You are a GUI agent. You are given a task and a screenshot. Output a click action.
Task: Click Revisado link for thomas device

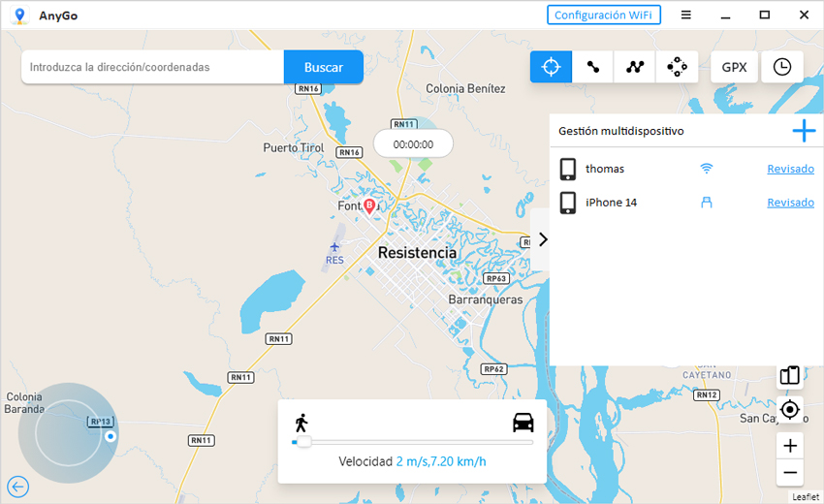pyautogui.click(x=790, y=169)
